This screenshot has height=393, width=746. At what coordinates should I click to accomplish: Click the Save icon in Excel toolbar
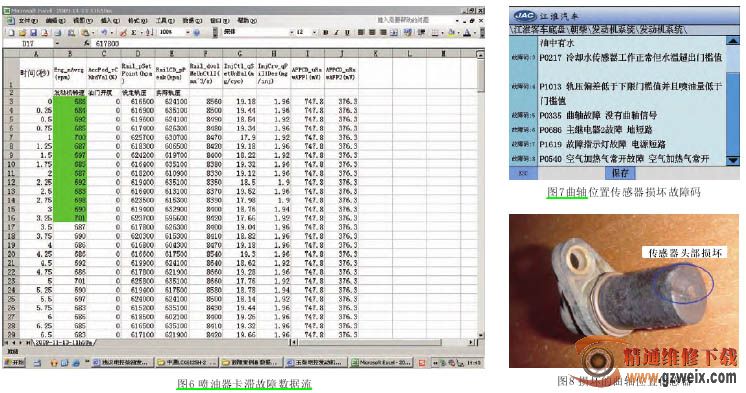click(x=33, y=33)
